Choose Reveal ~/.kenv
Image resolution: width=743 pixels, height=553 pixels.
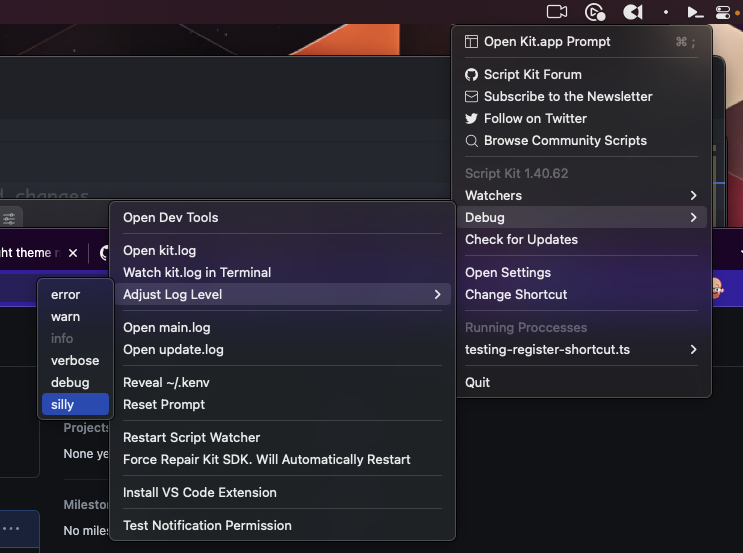(x=282, y=382)
